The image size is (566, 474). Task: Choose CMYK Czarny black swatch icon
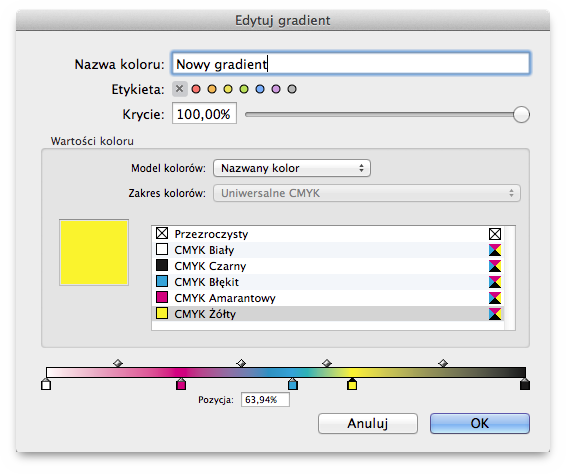pos(162,265)
